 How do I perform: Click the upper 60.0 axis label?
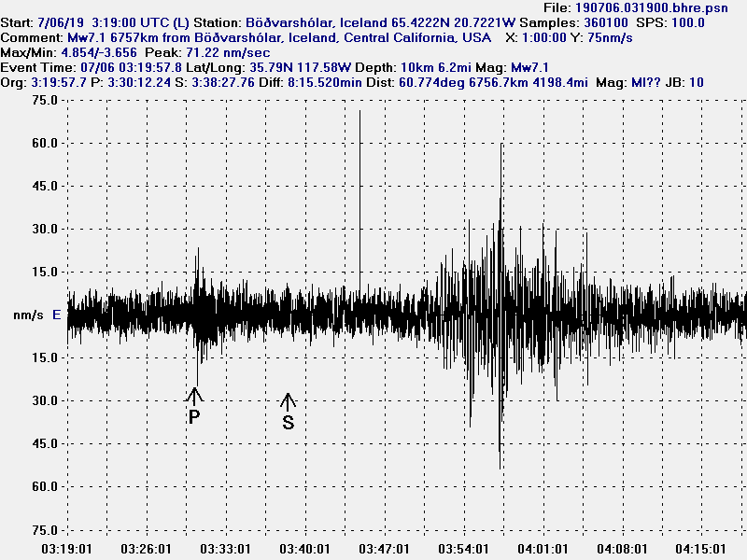point(45,143)
